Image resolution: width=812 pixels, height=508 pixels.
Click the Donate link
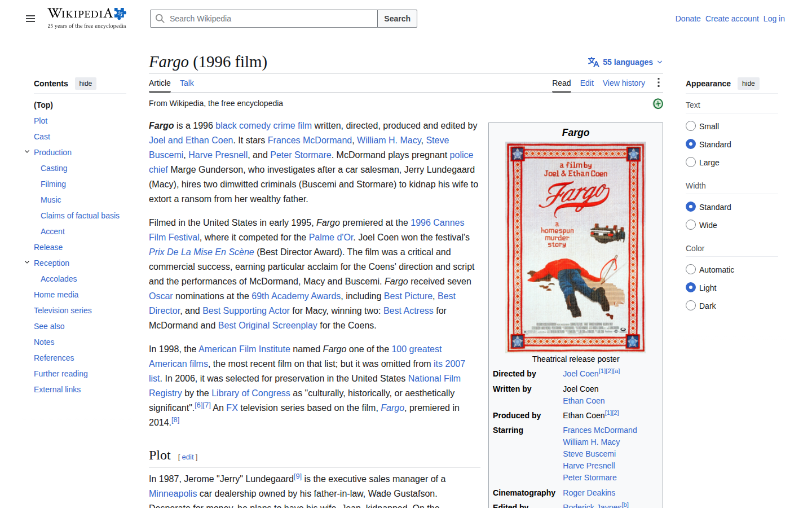coord(688,19)
